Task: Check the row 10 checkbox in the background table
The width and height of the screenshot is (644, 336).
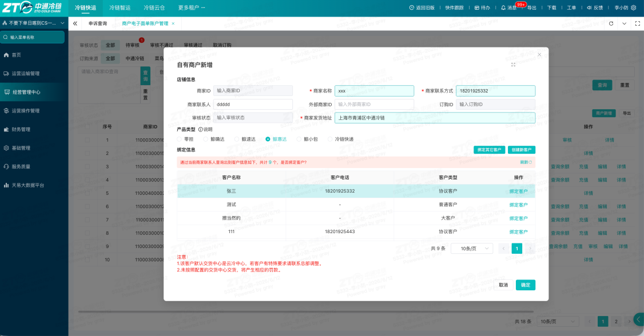Action: point(87,259)
